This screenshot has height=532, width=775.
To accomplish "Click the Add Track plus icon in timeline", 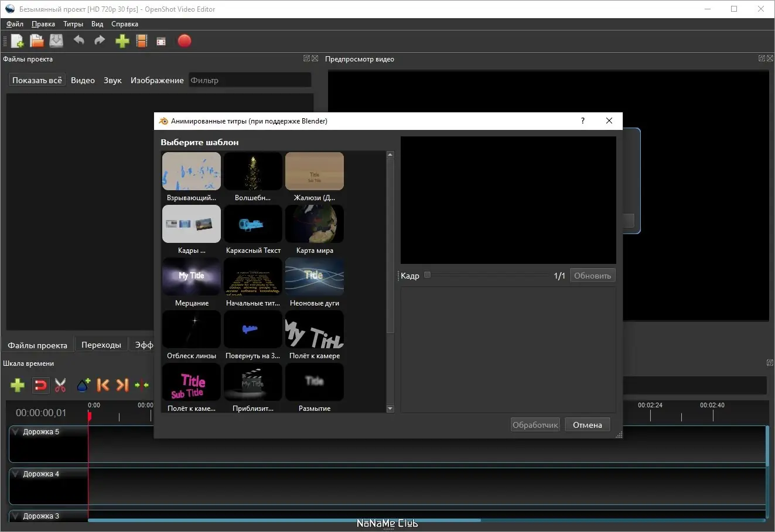I will pyautogui.click(x=18, y=385).
